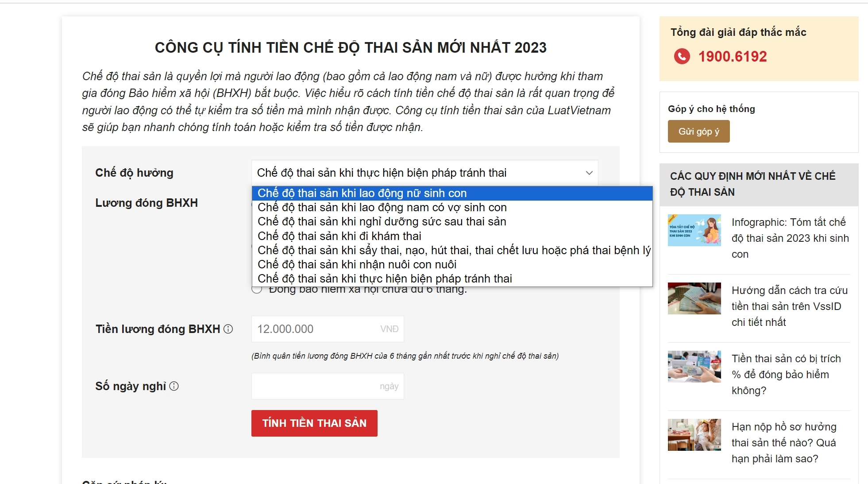Click info icon next to Số ngày nghỉ

[174, 386]
